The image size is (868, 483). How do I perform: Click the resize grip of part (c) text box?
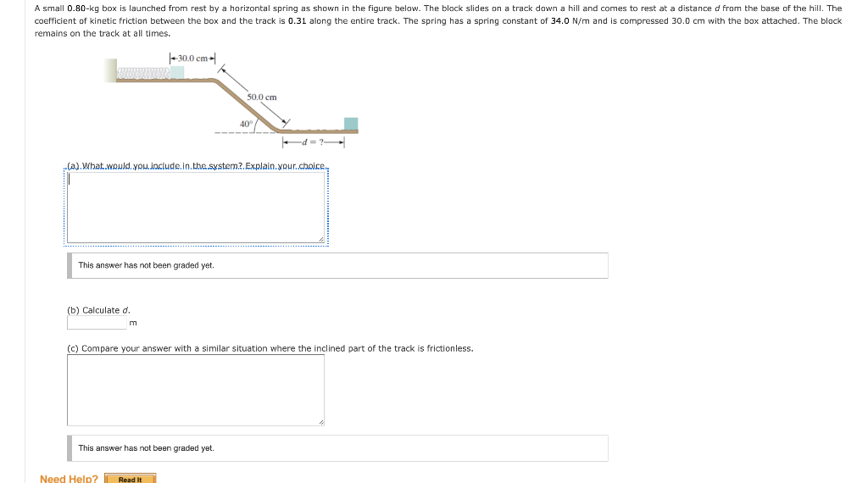pos(321,422)
